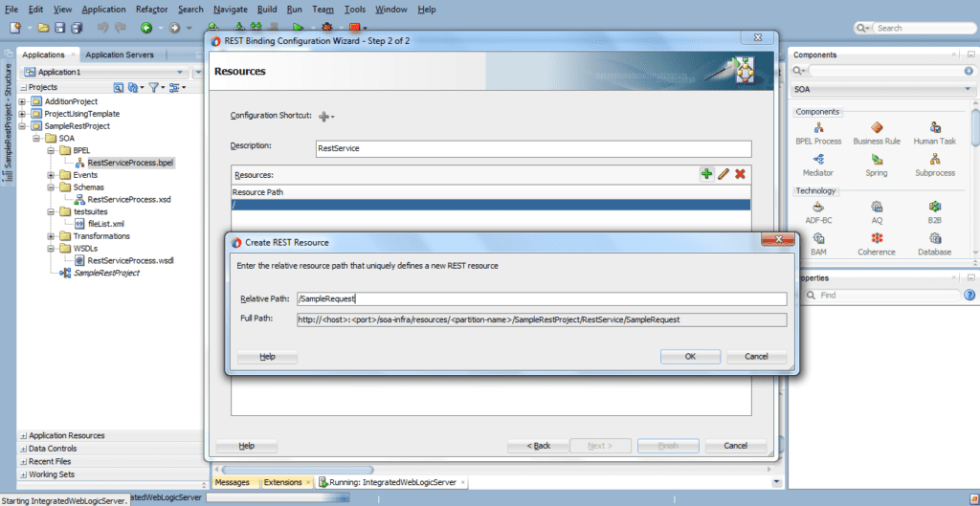Select the Human Task component

935,134
